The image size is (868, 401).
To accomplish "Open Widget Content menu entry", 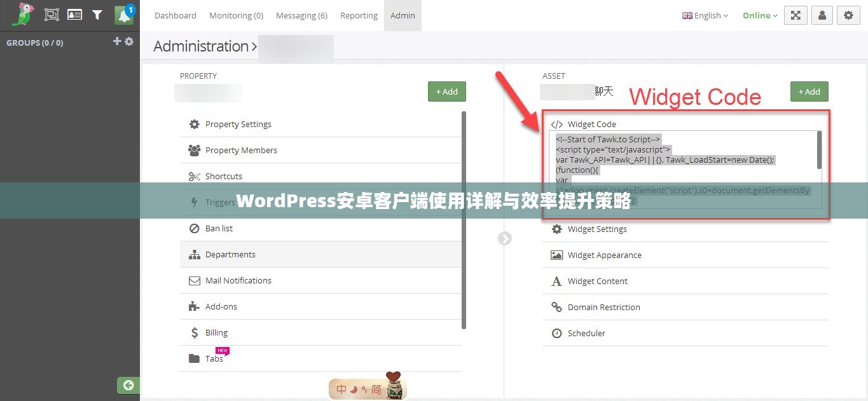I will [x=685, y=281].
